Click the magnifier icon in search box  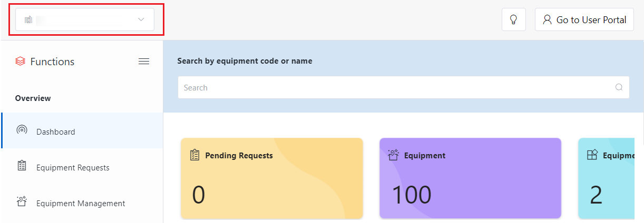[619, 87]
